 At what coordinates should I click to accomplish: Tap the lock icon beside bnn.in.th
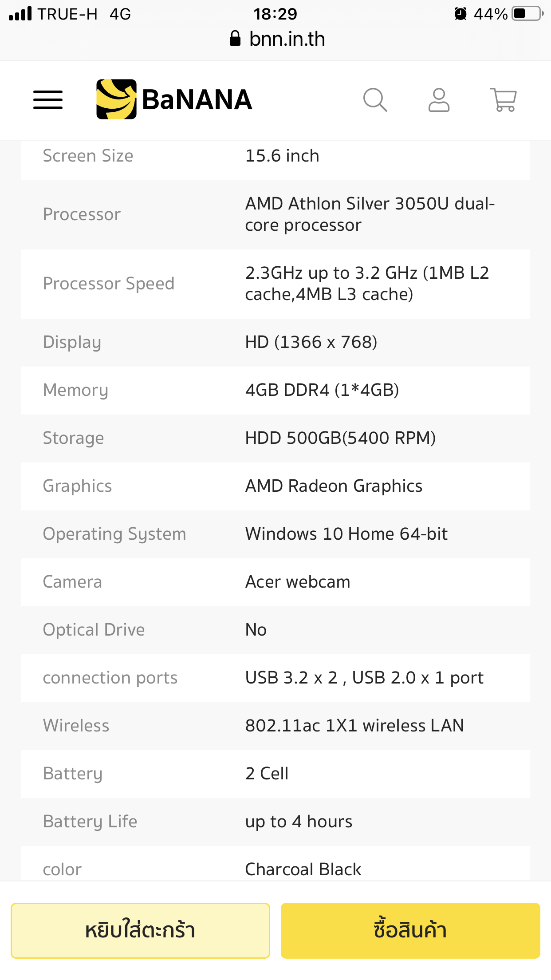(x=235, y=39)
